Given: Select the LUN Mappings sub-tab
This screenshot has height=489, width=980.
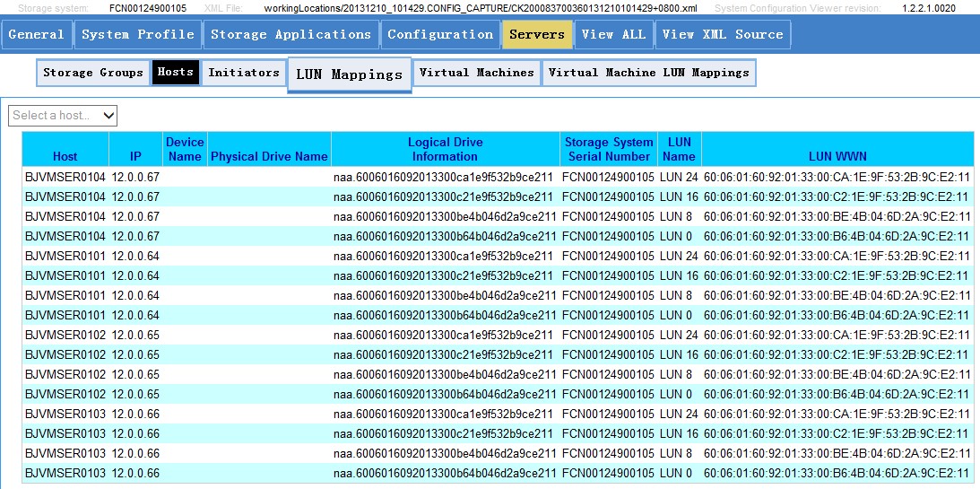Looking at the screenshot, I should pyautogui.click(x=350, y=74).
